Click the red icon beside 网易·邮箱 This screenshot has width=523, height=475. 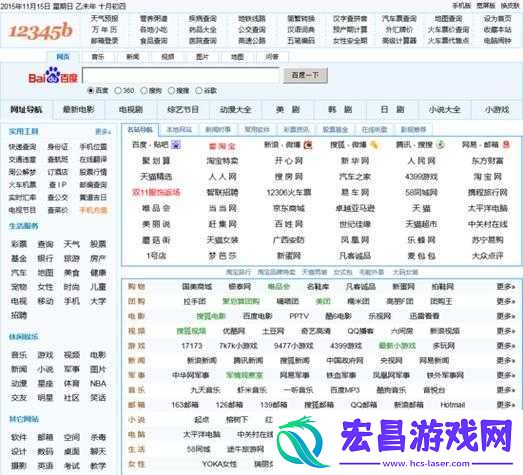[x=506, y=145]
